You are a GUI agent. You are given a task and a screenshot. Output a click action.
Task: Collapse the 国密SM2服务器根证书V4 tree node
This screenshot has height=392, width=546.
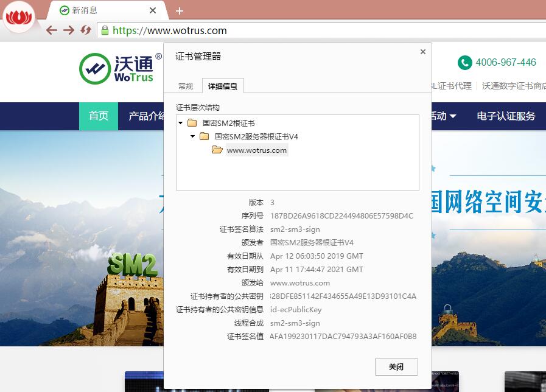pyautogui.click(x=193, y=136)
